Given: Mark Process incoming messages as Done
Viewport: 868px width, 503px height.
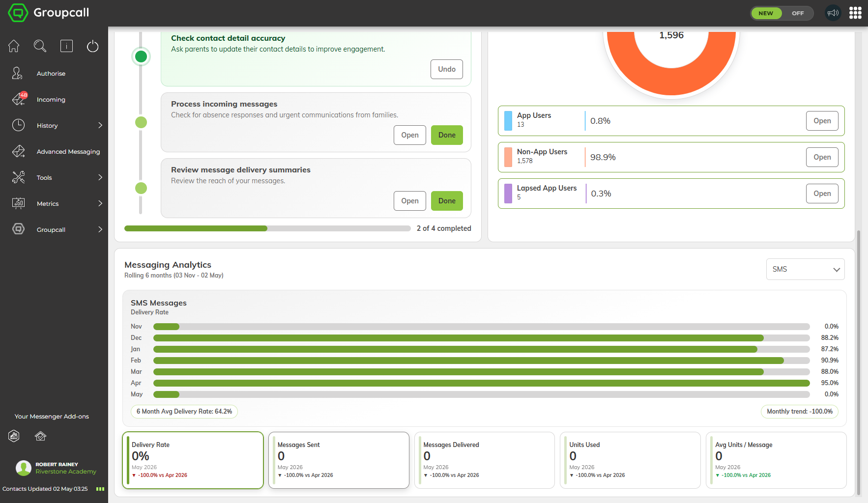Looking at the screenshot, I should (x=447, y=135).
